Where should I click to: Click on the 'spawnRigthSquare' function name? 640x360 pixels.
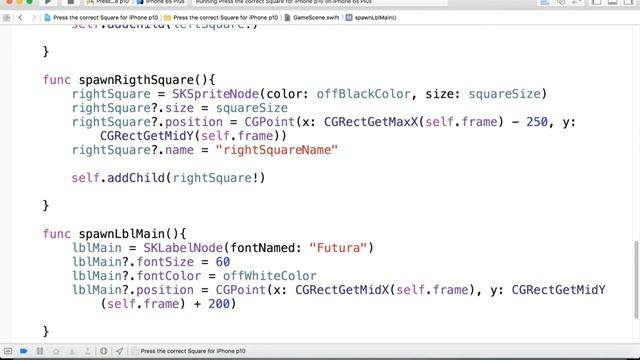(136, 80)
